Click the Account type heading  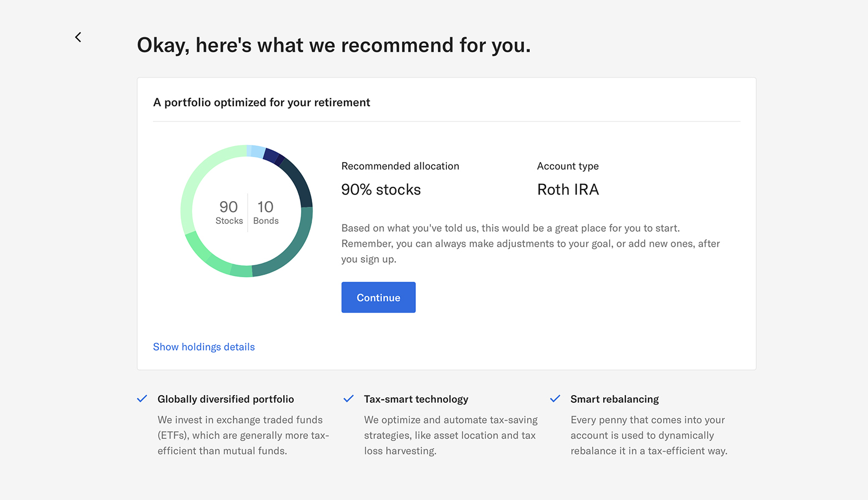coord(568,166)
